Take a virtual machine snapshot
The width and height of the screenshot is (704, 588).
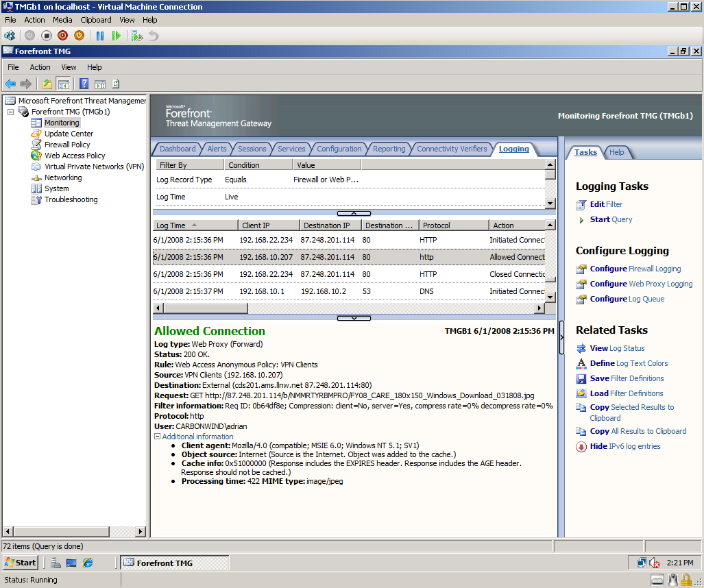pos(137,36)
